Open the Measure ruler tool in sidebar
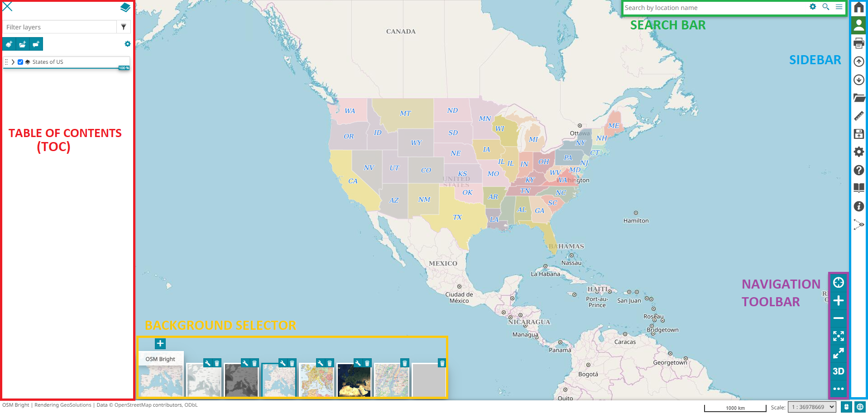868x413 pixels. 858,116
